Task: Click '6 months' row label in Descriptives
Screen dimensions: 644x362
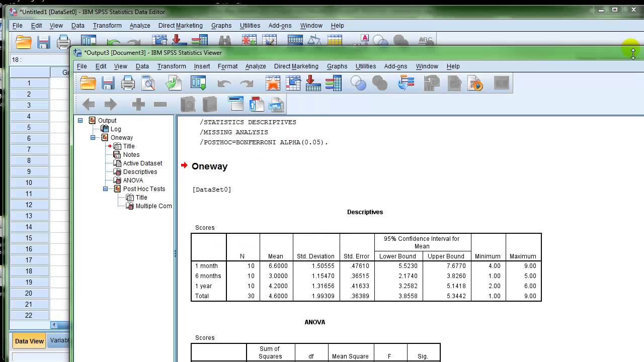Action: coord(208,276)
